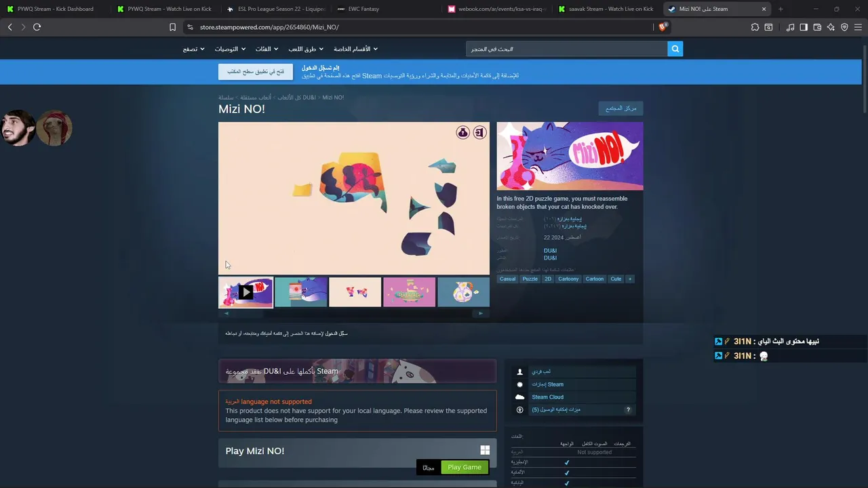This screenshot has height=488, width=868.
Task: Switch to PYWQ Stream Kick Dashboard tab
Action: tap(54, 9)
